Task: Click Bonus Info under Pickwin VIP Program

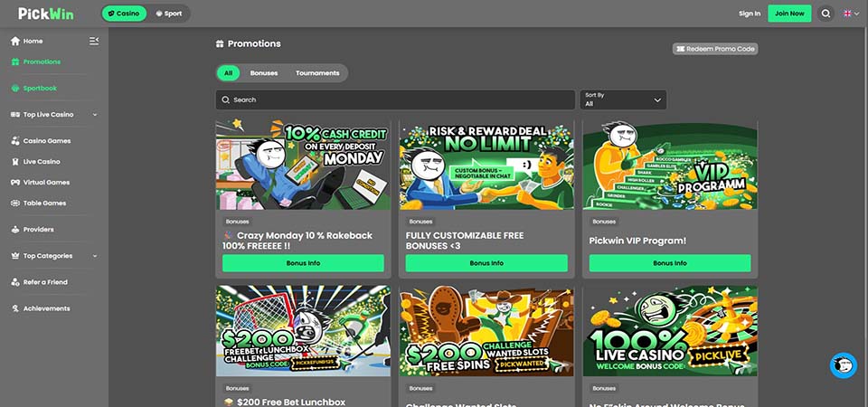Action: [x=670, y=263]
